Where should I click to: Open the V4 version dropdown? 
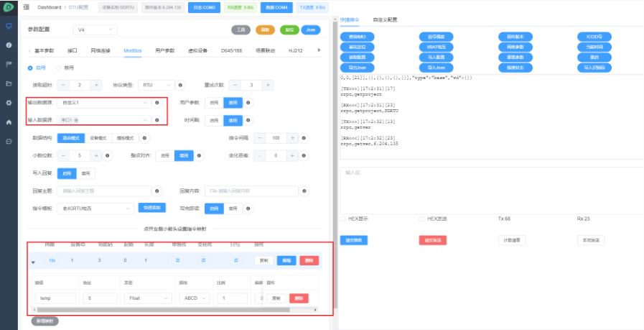click(93, 30)
